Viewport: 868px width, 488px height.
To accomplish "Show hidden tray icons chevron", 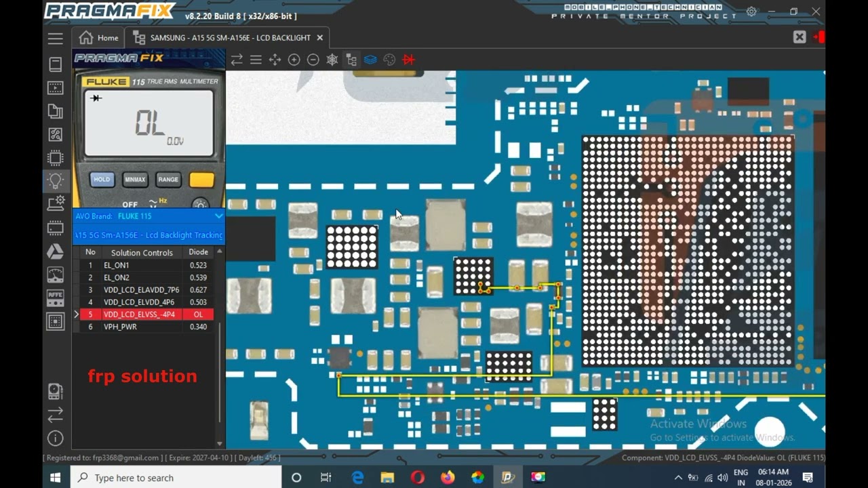I will pos(677,478).
